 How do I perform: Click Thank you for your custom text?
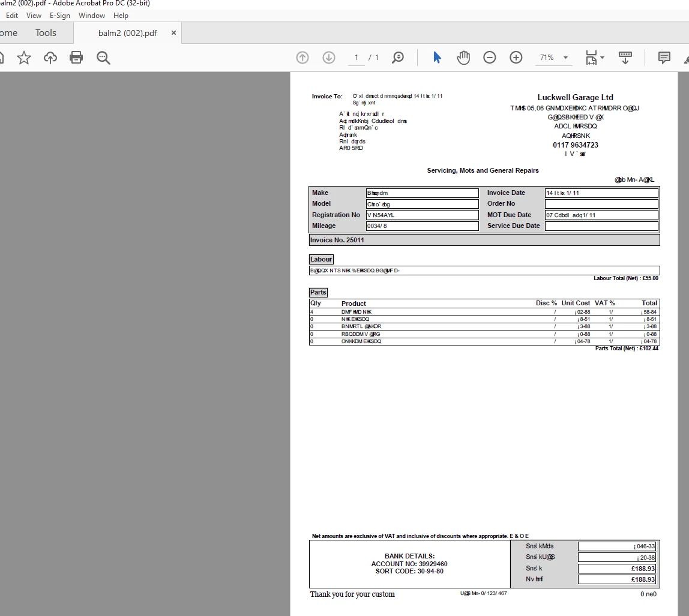point(352,594)
